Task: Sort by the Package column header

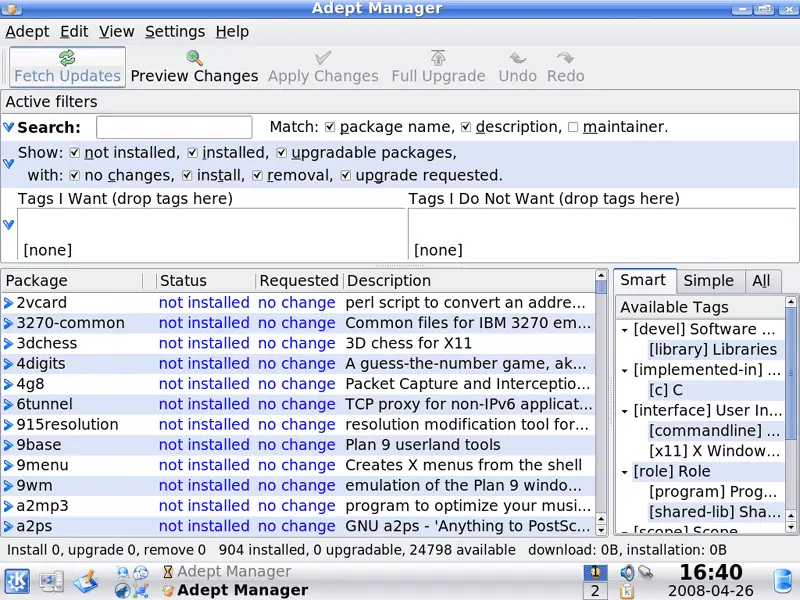Action: coord(72,281)
